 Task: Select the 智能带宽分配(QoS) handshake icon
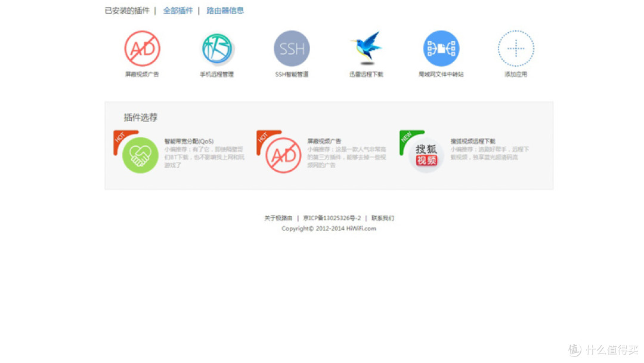(x=140, y=155)
